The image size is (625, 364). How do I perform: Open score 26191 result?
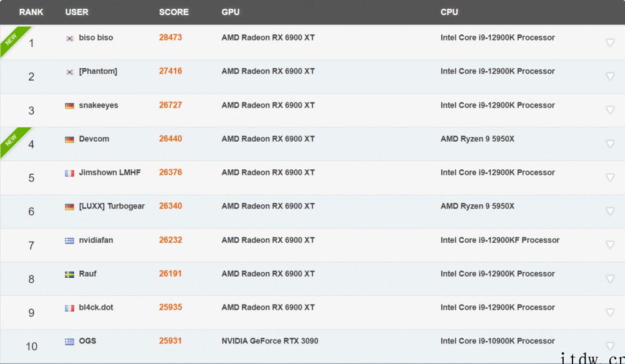click(170, 273)
